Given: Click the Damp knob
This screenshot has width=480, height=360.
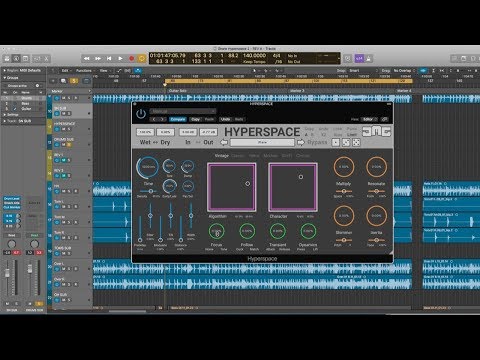Looking at the screenshot, I should click(x=188, y=166).
